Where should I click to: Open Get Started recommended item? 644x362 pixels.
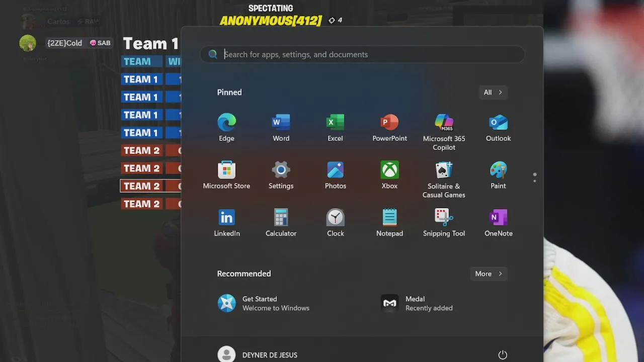click(264, 303)
